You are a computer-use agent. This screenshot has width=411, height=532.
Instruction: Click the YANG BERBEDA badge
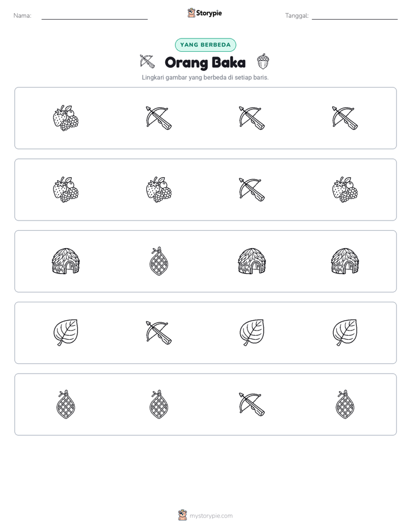205,45
